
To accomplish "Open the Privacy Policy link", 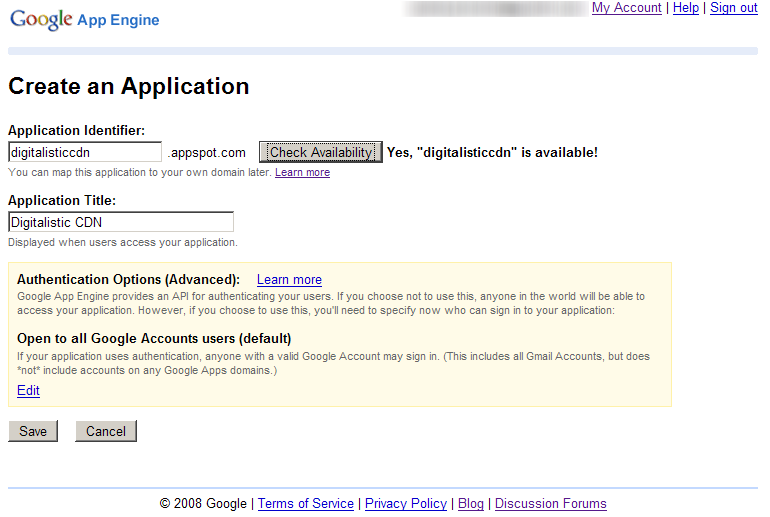I will [x=406, y=504].
